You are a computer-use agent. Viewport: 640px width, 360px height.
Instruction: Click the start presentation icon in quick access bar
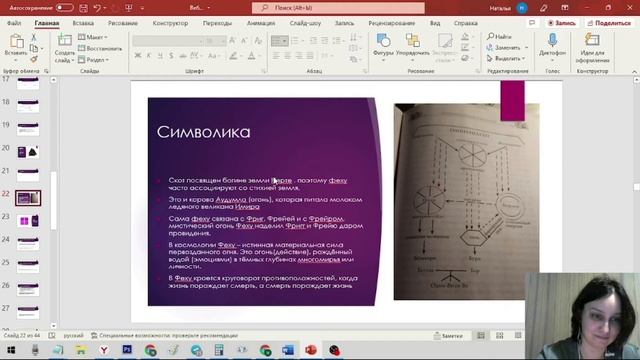point(129,8)
